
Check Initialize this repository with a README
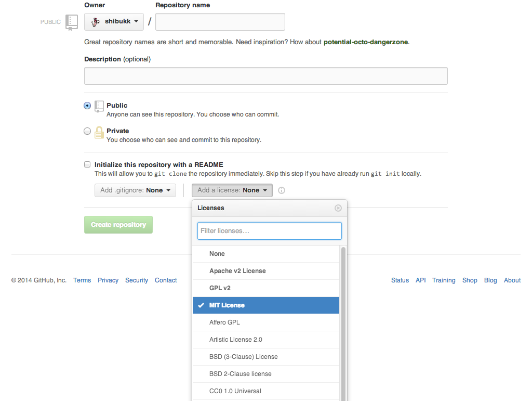[87, 164]
